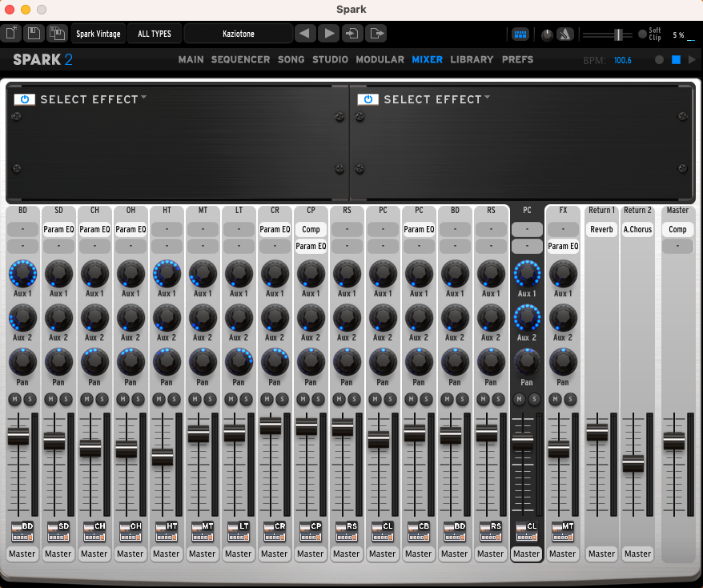The height and width of the screenshot is (588, 703).
Task: Click the import project icon
Action: coord(351,33)
